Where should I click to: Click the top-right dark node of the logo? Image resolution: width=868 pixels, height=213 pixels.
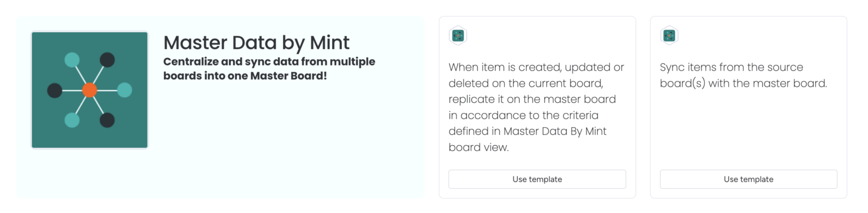(x=107, y=59)
